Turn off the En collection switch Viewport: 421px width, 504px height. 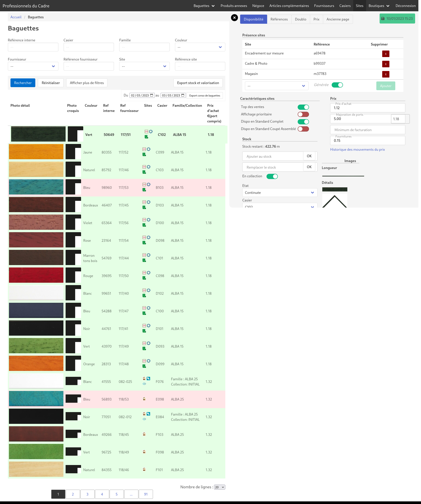272,176
